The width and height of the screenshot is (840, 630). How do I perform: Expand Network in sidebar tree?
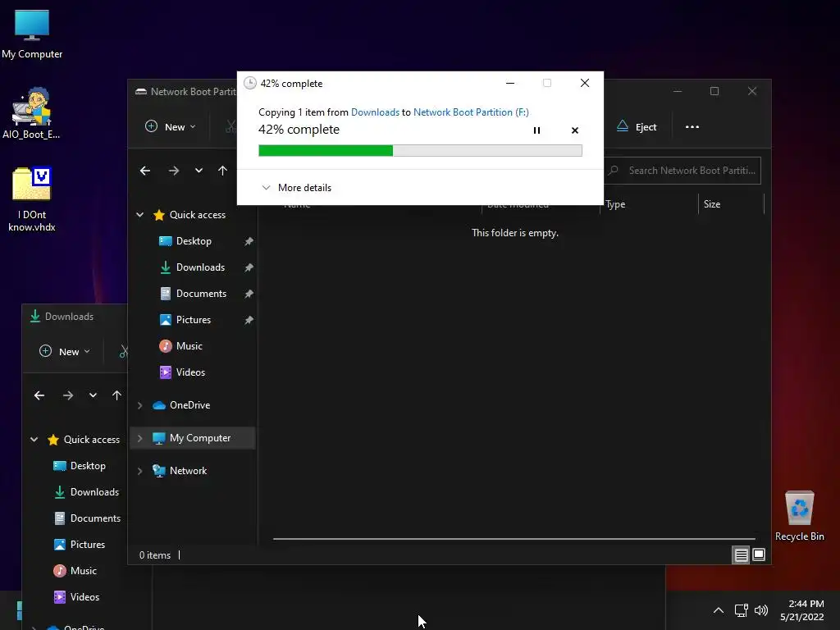coord(139,471)
